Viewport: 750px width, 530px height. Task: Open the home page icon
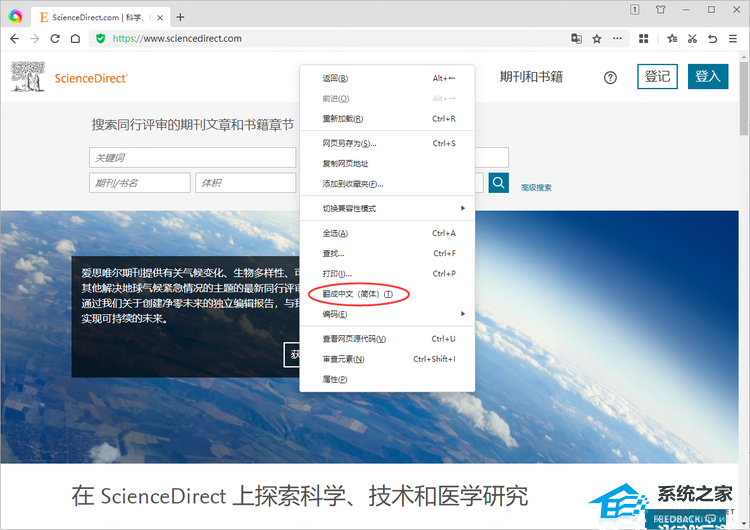[x=75, y=39]
